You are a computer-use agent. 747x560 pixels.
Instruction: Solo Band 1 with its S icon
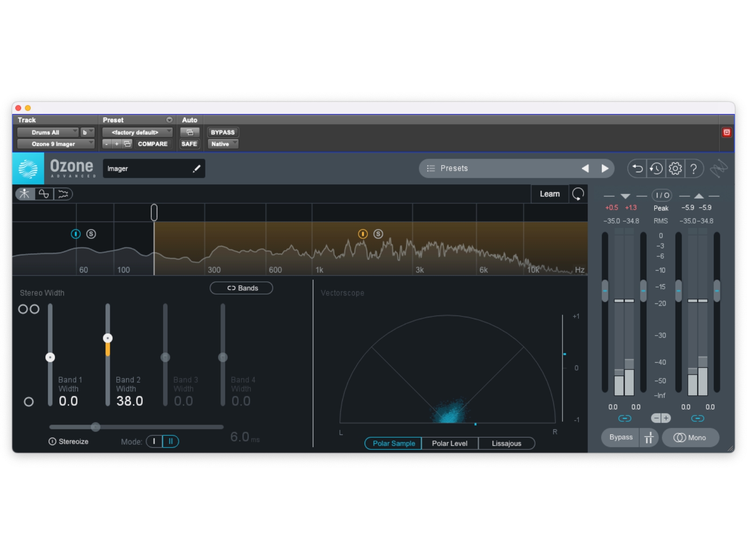click(x=91, y=234)
